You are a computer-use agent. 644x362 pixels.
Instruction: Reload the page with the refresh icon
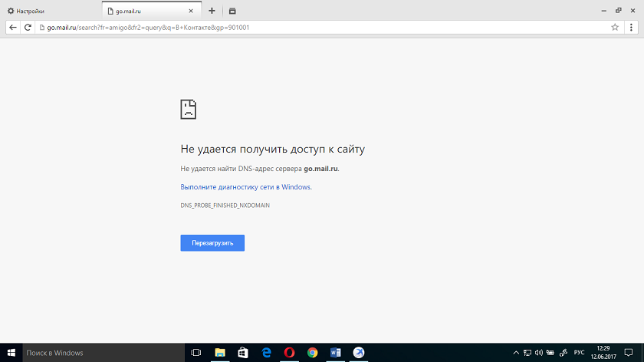28,28
